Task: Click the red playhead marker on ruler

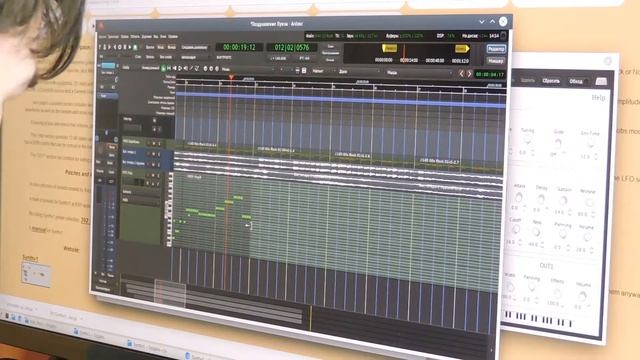Action: click(x=231, y=77)
